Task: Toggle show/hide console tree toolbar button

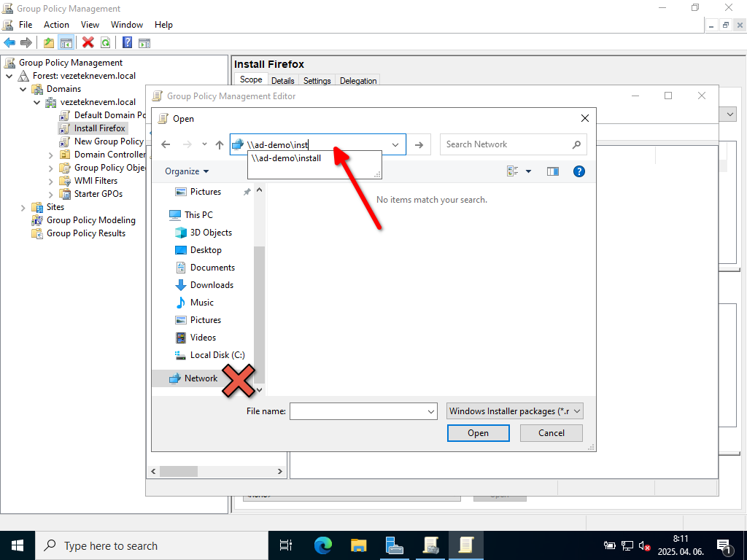Action: 66,43
